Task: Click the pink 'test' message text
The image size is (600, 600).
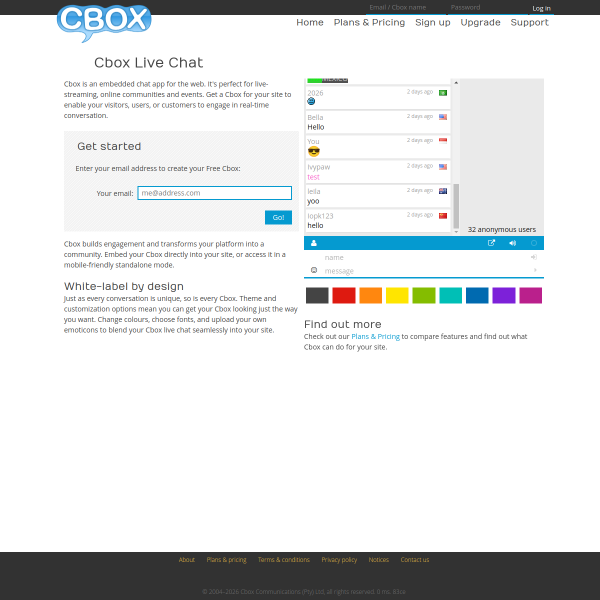Action: tap(313, 177)
